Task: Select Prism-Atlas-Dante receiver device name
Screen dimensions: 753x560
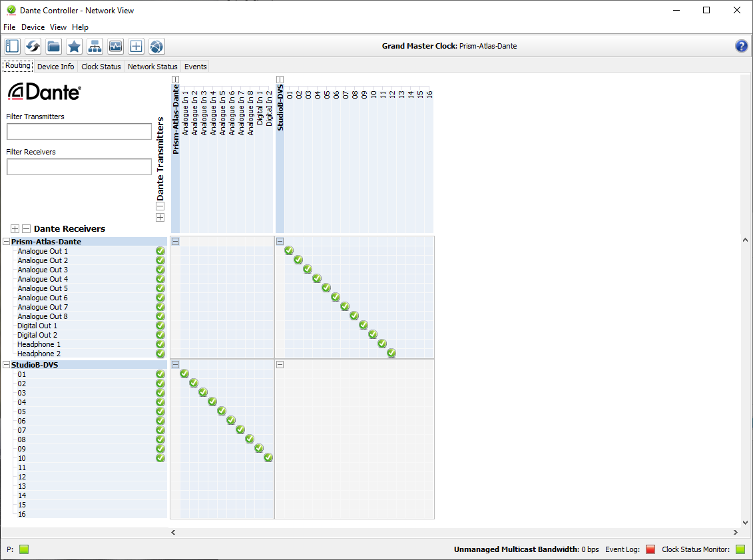Action: coord(46,242)
